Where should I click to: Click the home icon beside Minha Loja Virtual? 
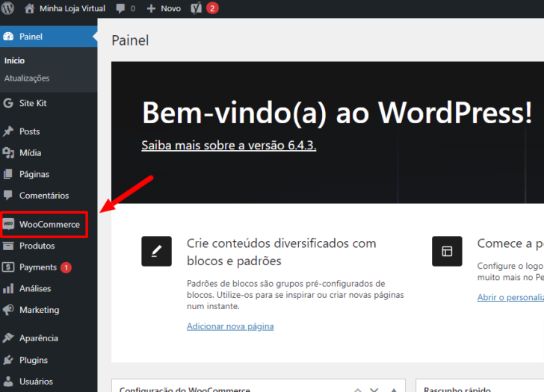coord(29,8)
